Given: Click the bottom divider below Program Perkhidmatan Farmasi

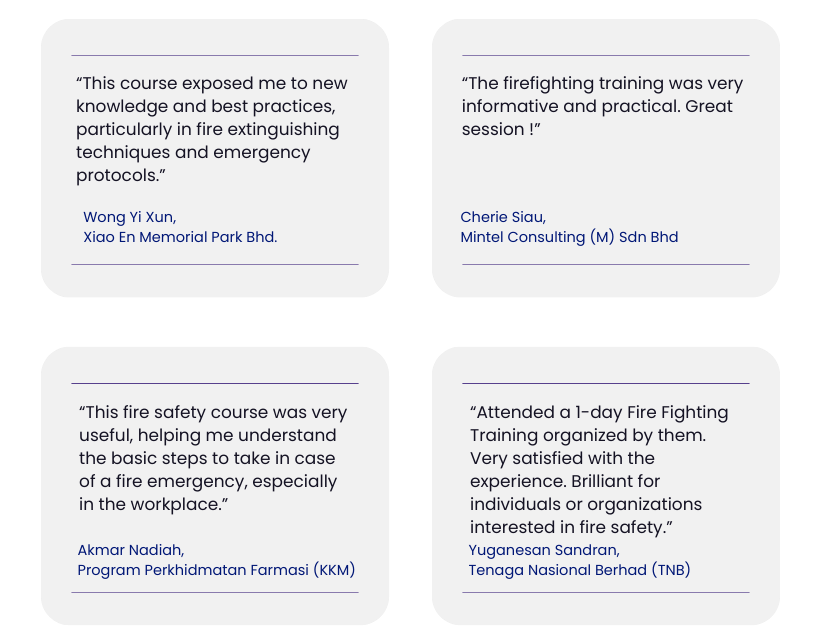Looking at the screenshot, I should (x=215, y=593).
